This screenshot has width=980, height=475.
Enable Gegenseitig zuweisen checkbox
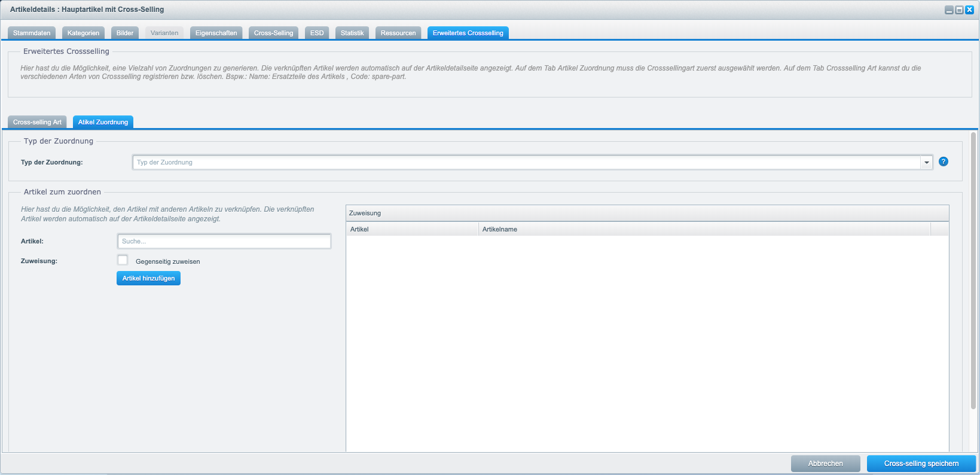(x=123, y=260)
